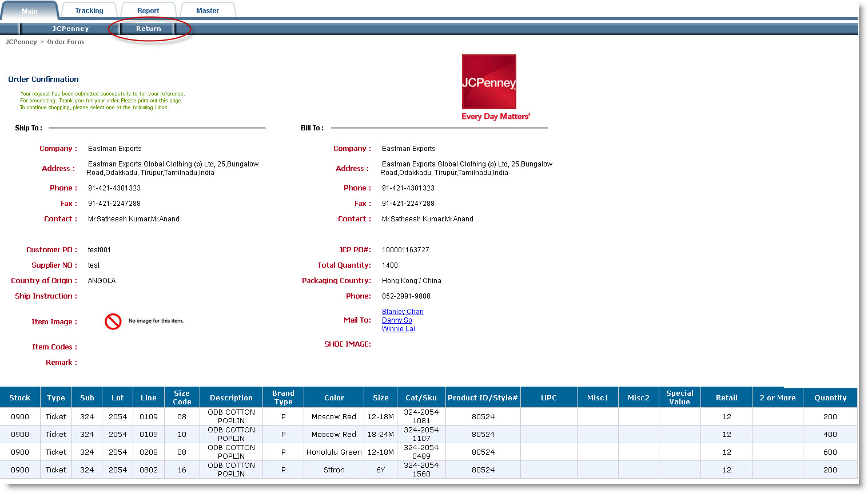
Task: Click the Ship To phone 91-421-4301323
Action: [x=114, y=188]
